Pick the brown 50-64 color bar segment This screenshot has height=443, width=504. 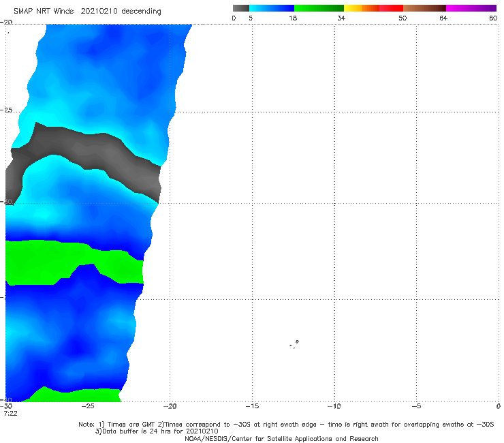(424, 8)
